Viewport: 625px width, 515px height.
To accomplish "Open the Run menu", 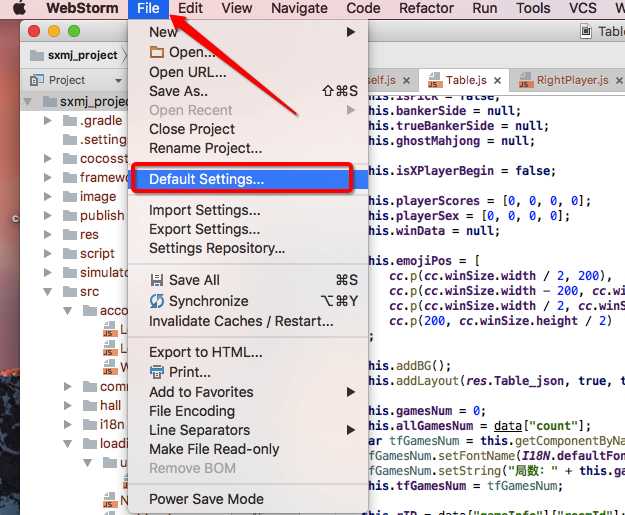I will click(485, 8).
